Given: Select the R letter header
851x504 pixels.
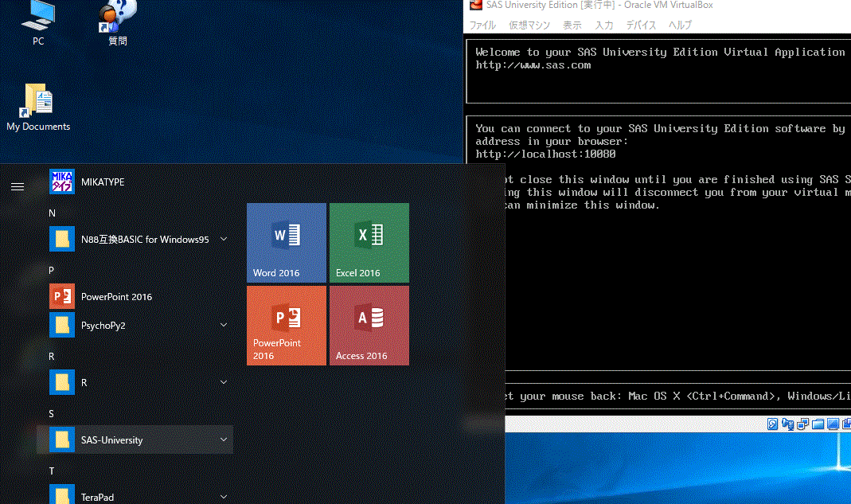Looking at the screenshot, I should pos(52,356).
